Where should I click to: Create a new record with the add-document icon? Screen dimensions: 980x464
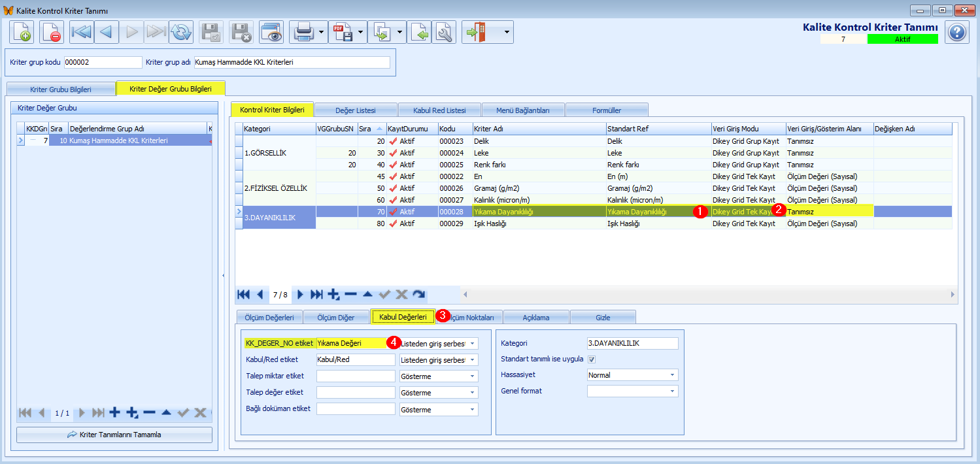(22, 32)
